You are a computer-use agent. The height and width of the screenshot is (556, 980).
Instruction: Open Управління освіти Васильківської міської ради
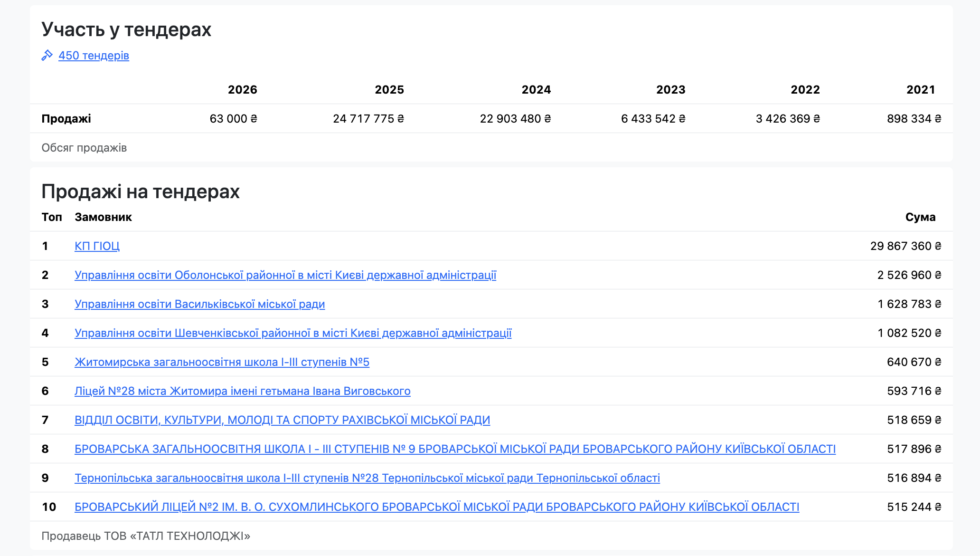pyautogui.click(x=199, y=304)
